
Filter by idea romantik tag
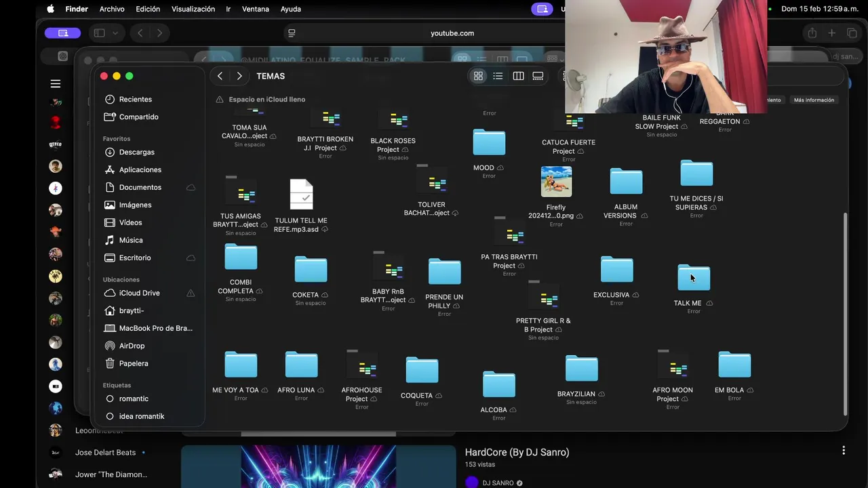pos(142,416)
